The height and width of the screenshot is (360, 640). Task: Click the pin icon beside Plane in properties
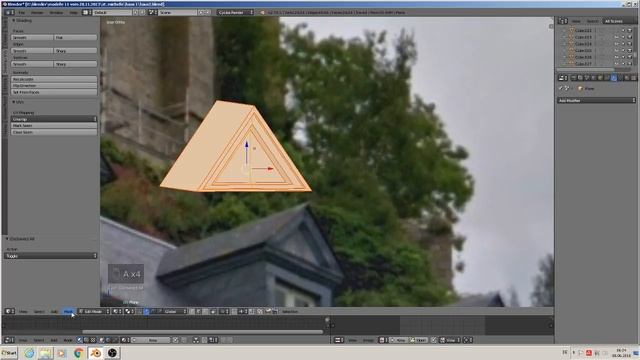pyautogui.click(x=561, y=88)
